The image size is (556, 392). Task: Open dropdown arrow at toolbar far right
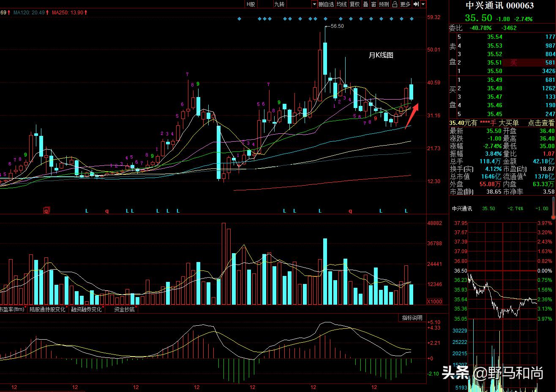tap(423, 4)
